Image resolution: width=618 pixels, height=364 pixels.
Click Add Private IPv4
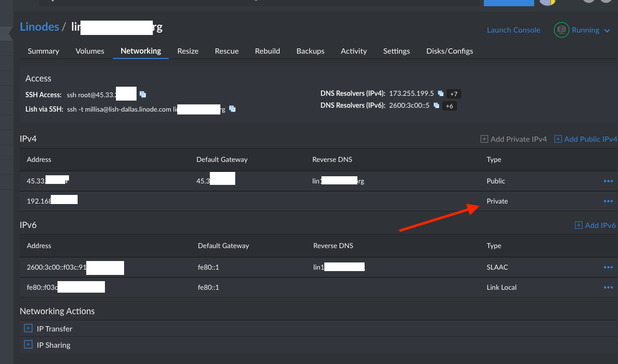(514, 139)
